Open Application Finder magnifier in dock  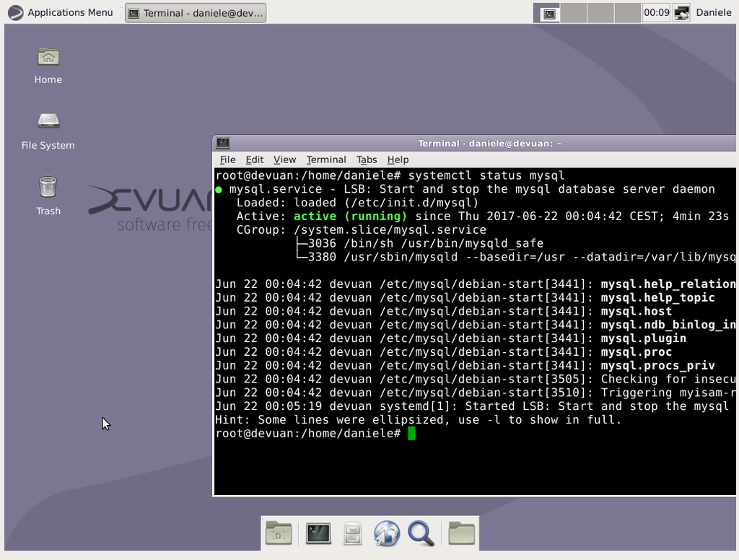(x=421, y=534)
